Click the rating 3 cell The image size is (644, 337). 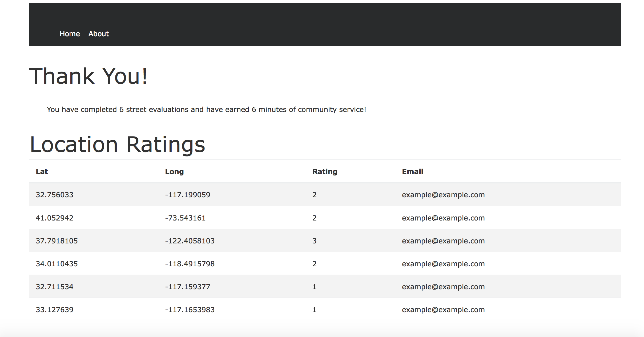[315, 241]
